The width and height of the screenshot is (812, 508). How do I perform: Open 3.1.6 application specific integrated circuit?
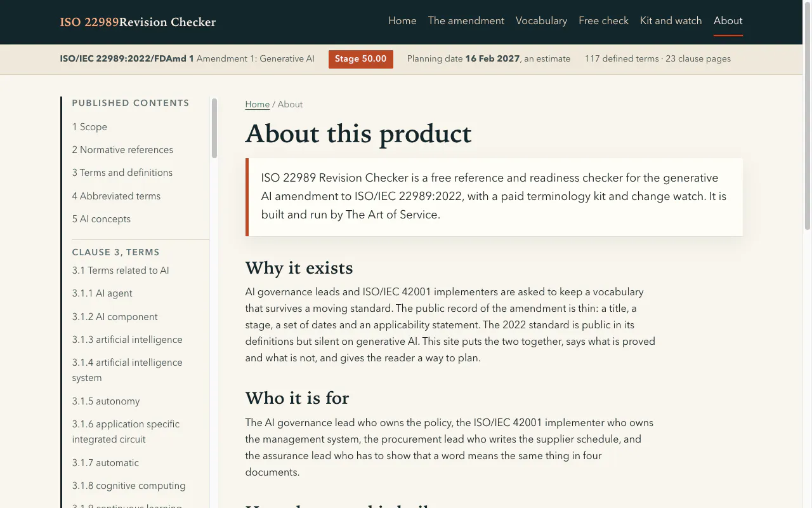126,432
